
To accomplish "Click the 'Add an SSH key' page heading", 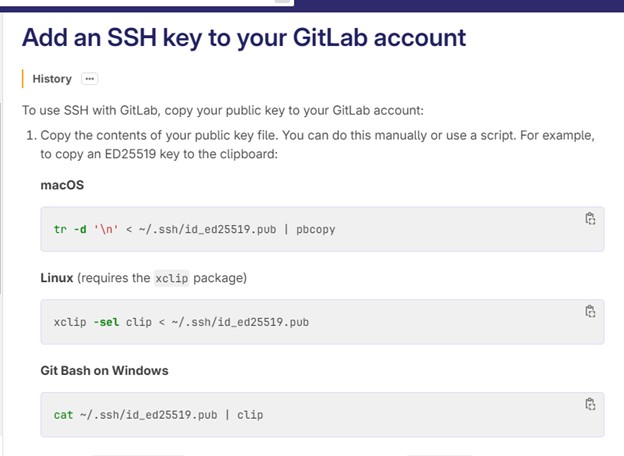I will [x=244, y=38].
